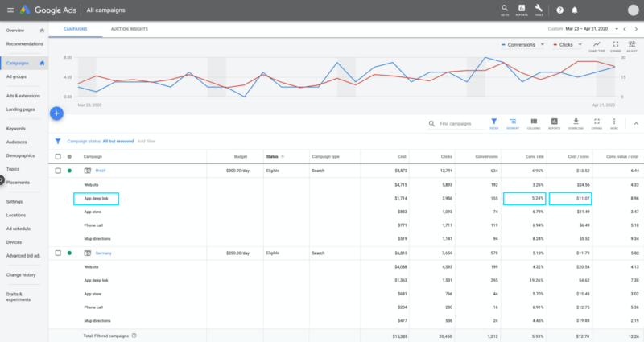Screen dimensions: 644x342
Task: Open the account avatar
Action: click(634, 10)
